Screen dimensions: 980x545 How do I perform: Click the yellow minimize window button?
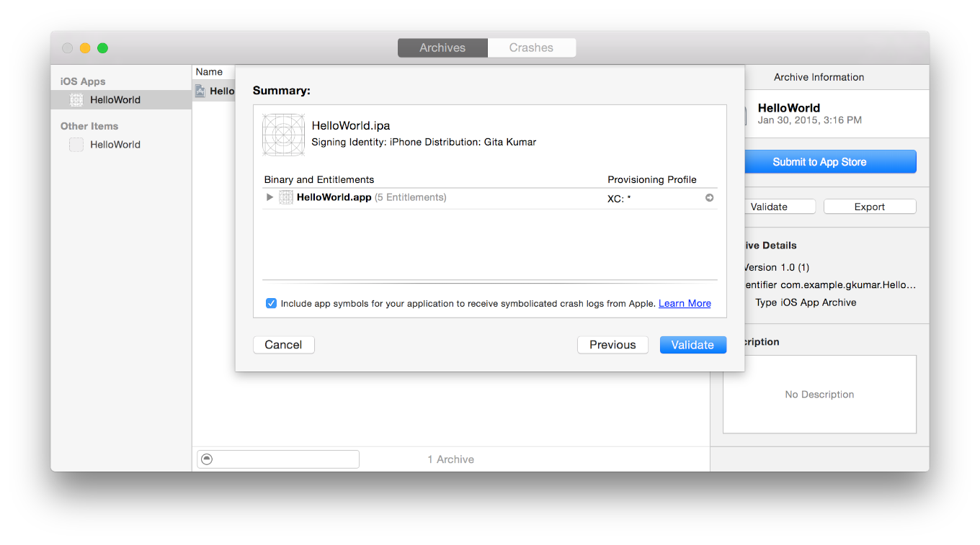[x=85, y=48]
